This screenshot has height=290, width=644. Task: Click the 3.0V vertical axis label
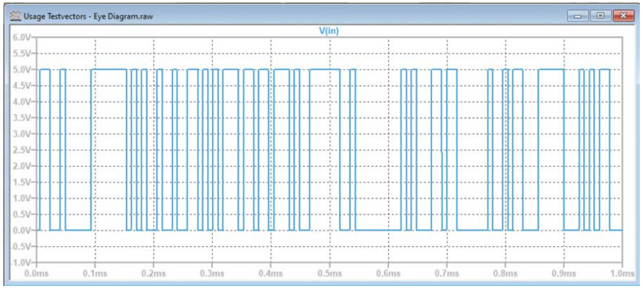pyautogui.click(x=23, y=134)
